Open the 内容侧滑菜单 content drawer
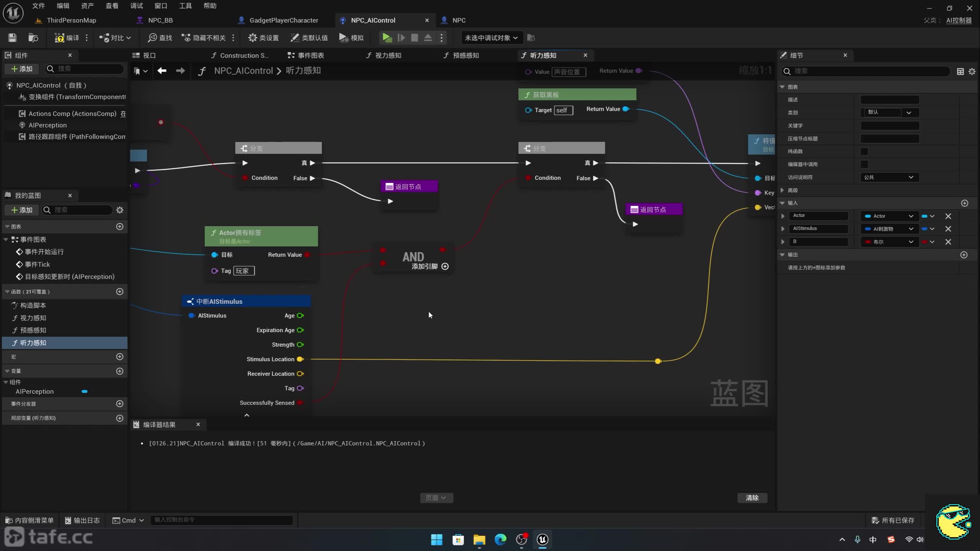 pos(29,520)
